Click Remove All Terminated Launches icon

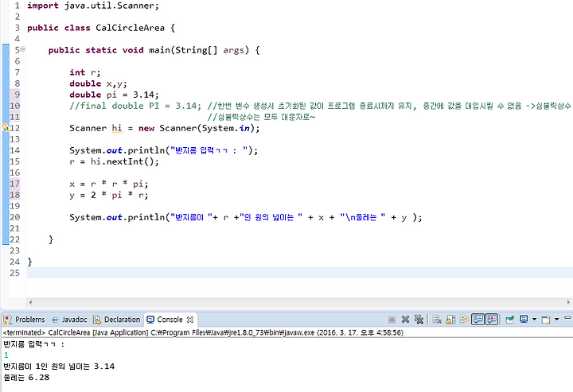(x=419, y=320)
